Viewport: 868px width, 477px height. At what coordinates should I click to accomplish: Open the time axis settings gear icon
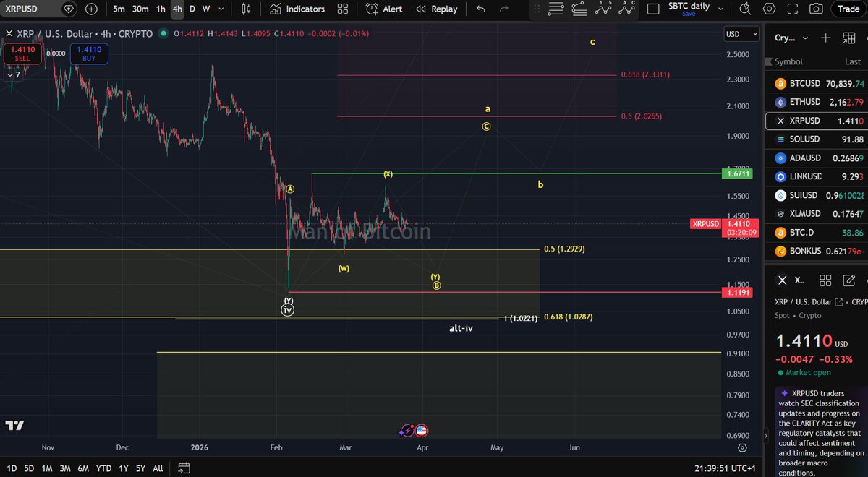point(742,447)
